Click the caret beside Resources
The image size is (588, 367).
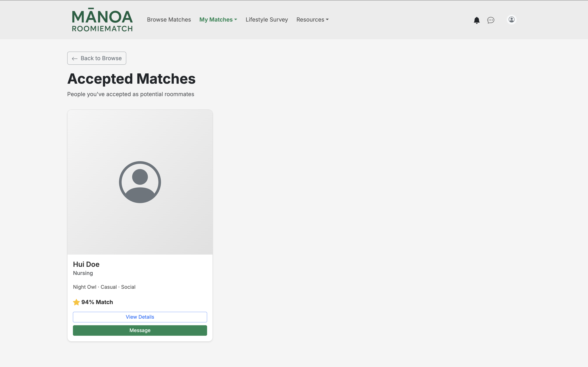[327, 20]
